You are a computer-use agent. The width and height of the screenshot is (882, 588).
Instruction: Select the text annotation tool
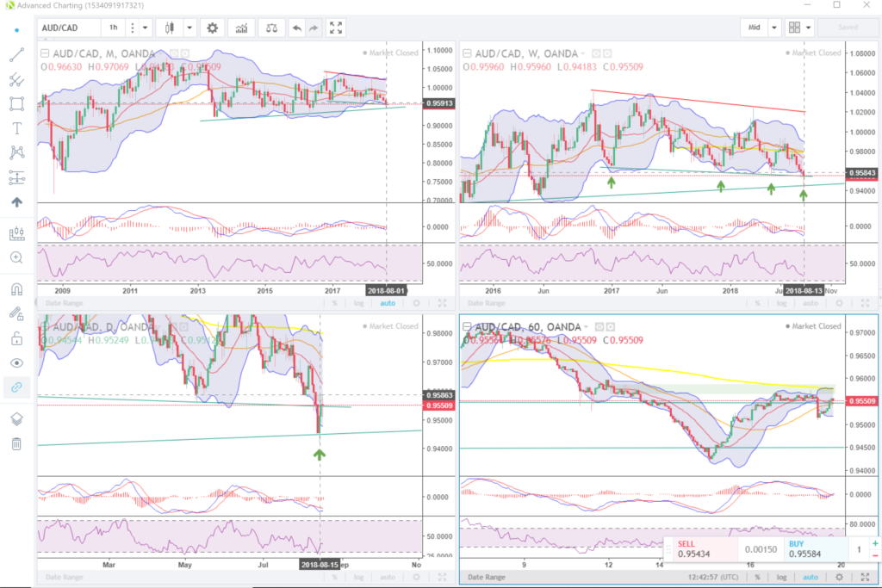point(16,128)
